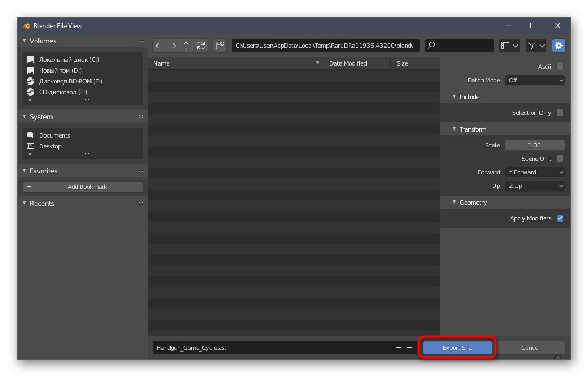Open the Forward axis dropdown
The image size is (588, 377).
coord(535,173)
